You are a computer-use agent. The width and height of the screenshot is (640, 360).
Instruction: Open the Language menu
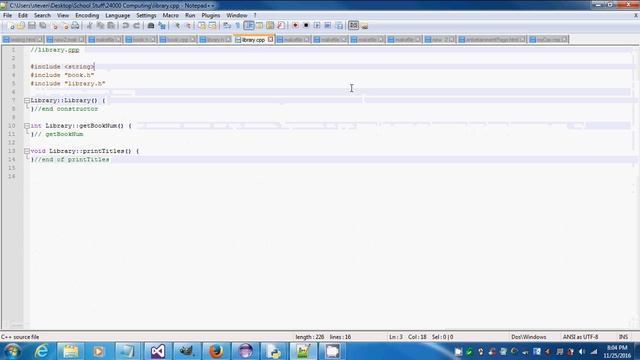(x=118, y=16)
